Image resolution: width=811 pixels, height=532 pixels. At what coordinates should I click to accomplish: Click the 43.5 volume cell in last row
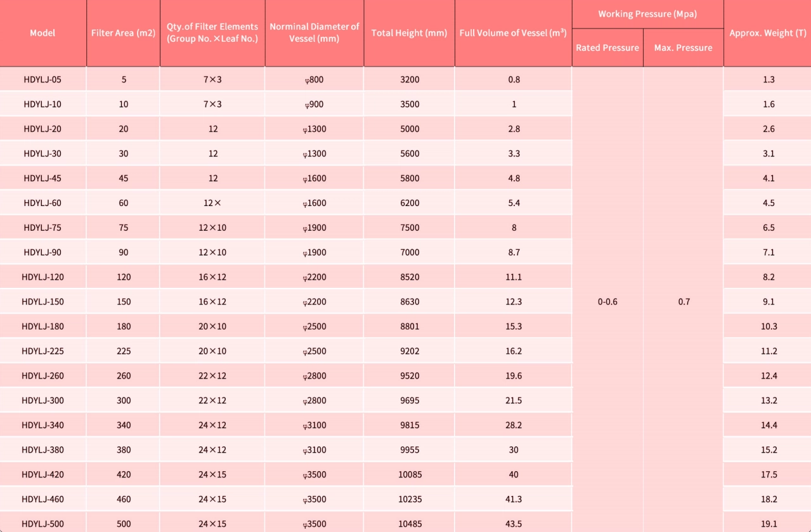point(512,522)
